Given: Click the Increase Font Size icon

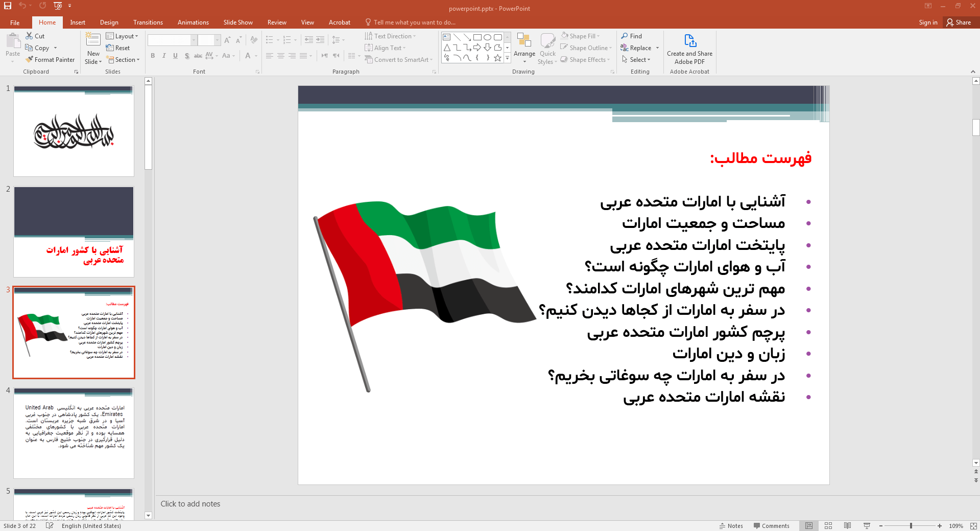Looking at the screenshot, I should tap(227, 40).
